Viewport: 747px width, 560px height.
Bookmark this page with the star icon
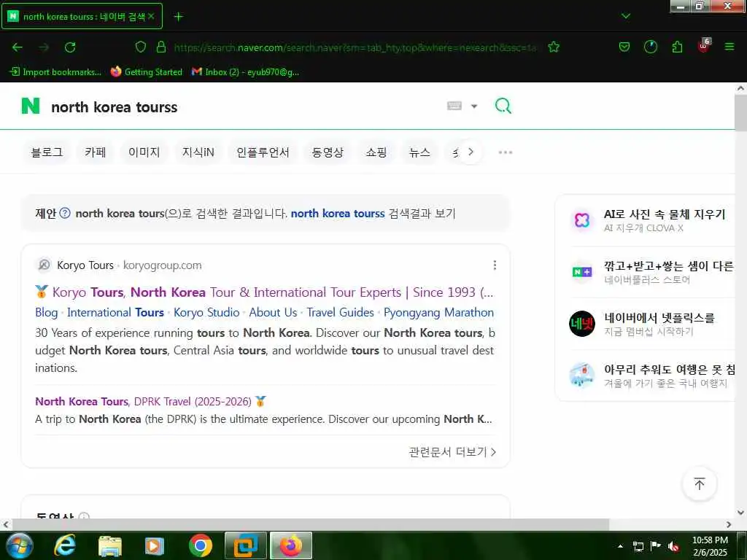(x=554, y=47)
